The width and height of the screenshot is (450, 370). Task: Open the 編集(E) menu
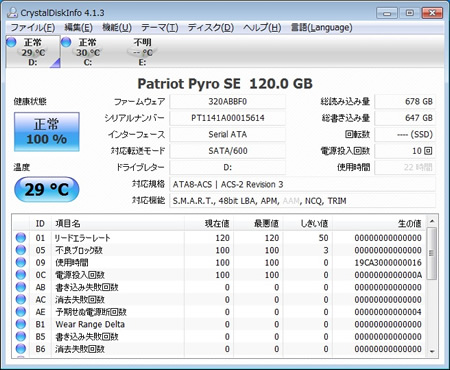[x=78, y=27]
